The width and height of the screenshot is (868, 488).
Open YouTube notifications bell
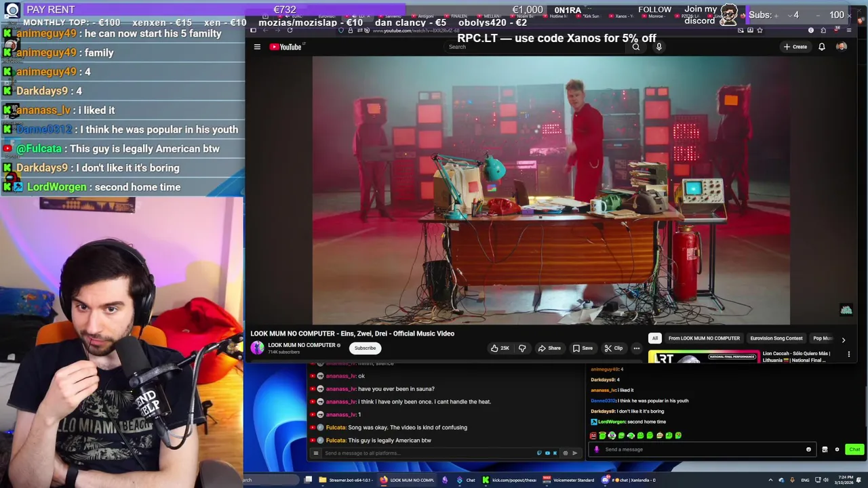click(x=821, y=47)
